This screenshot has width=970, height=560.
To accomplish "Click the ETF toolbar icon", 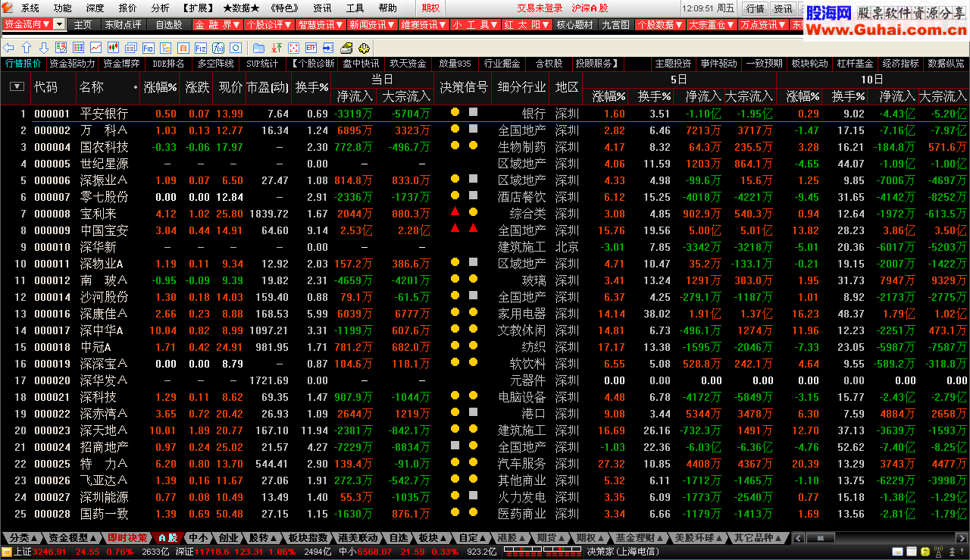I will (x=311, y=47).
